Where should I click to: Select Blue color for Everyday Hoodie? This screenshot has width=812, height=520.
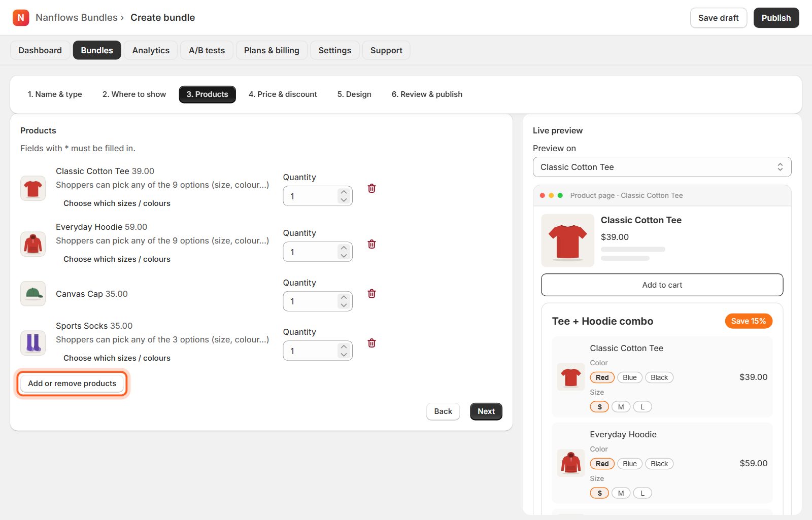629,464
